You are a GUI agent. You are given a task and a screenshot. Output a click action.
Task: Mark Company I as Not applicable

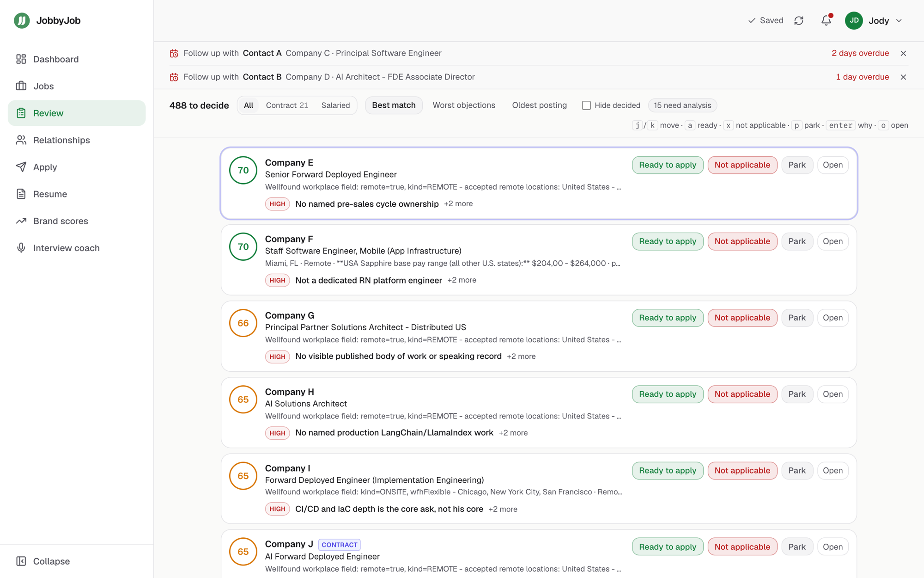pos(742,471)
